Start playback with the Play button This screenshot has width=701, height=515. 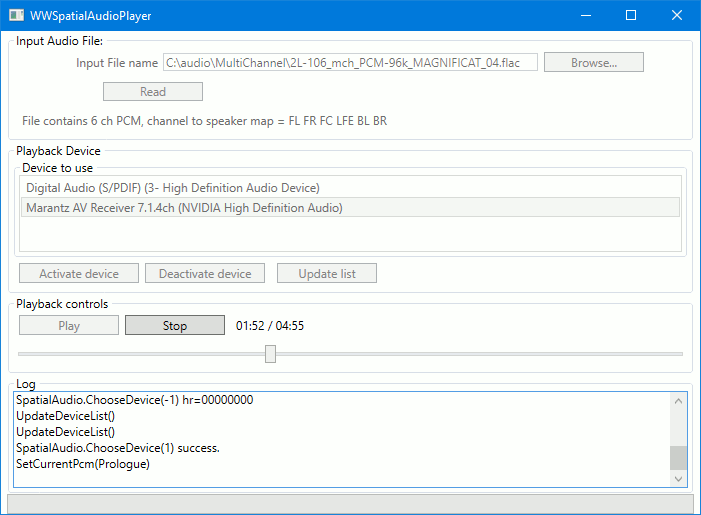(x=69, y=326)
